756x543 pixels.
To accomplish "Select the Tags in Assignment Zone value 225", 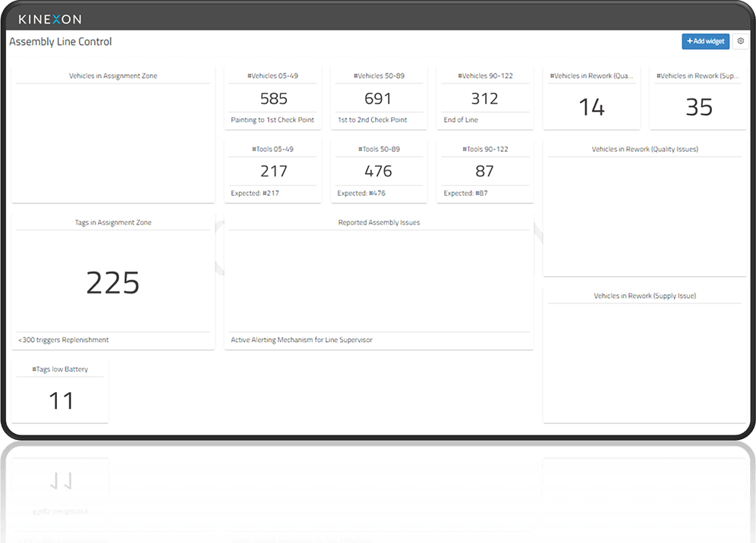I will point(113,283).
